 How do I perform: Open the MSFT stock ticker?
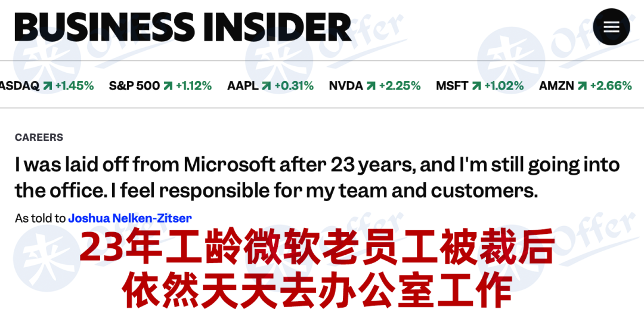tap(479, 86)
